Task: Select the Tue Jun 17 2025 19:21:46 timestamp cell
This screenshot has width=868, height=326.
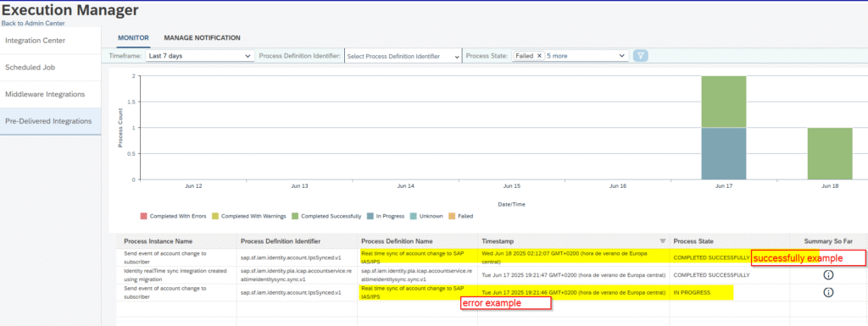Action: click(574, 292)
